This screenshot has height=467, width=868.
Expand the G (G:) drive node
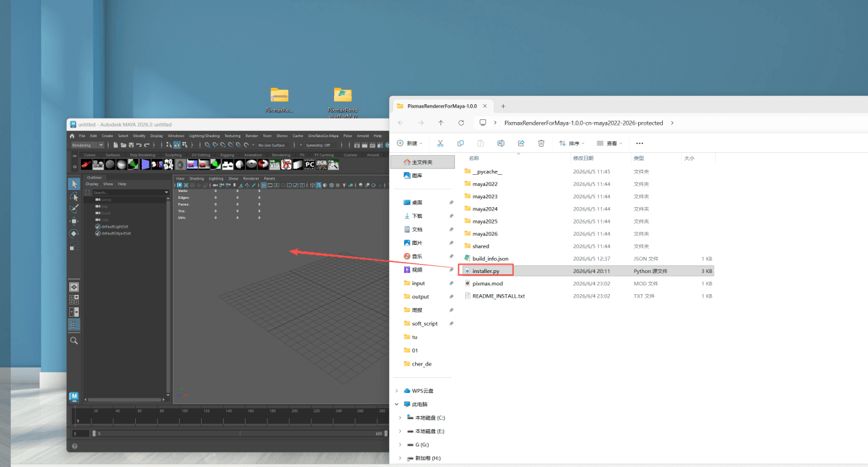click(400, 444)
